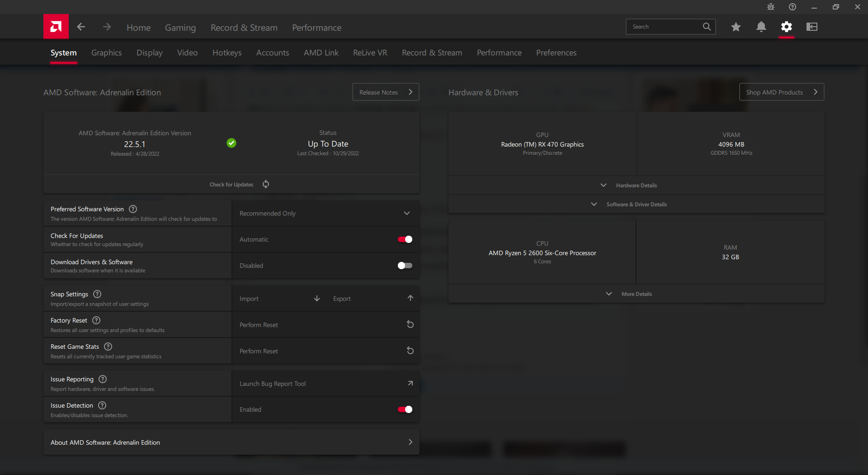The width and height of the screenshot is (868, 475).
Task: Click Import snapshot settings
Action: click(x=279, y=299)
